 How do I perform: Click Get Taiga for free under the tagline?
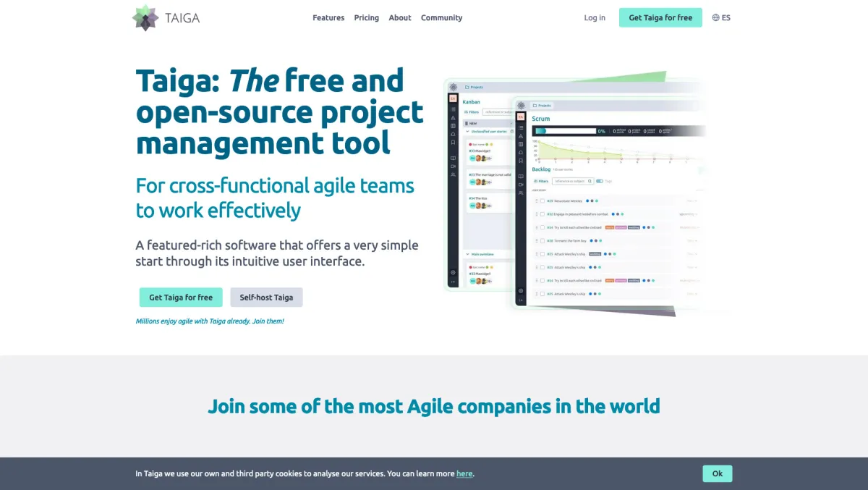click(x=181, y=297)
